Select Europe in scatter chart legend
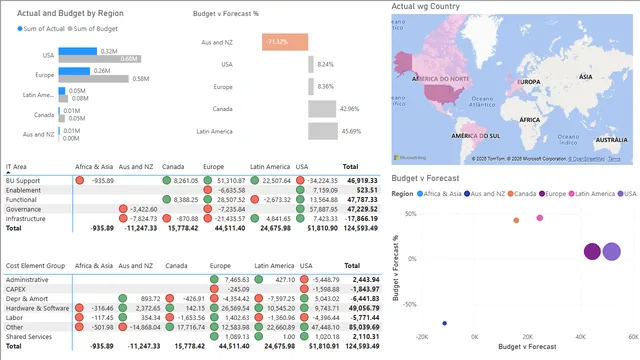The height and width of the screenshot is (360, 640). tap(552, 193)
